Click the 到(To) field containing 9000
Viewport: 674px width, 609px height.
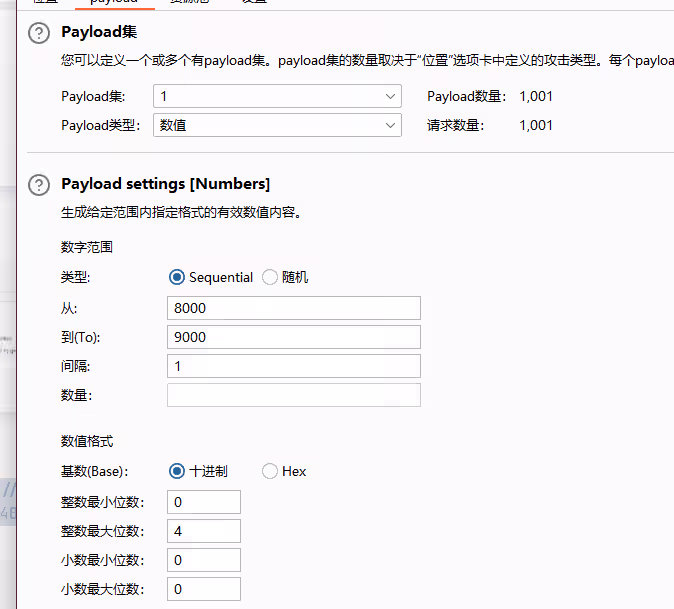point(294,337)
